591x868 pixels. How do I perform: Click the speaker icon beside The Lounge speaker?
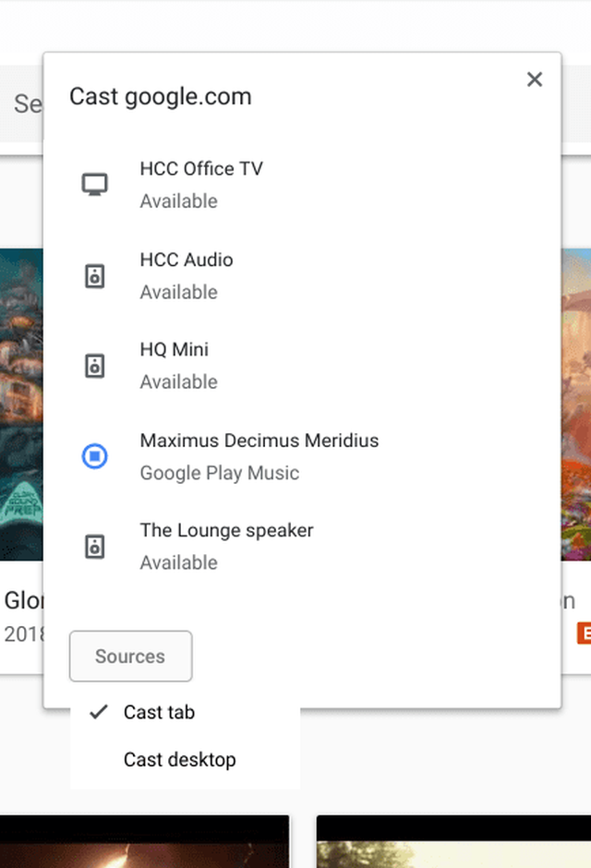94,547
